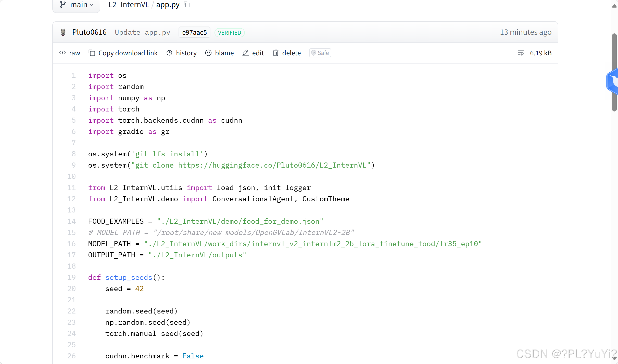Click the e97aac5 commit hash

[x=194, y=32]
